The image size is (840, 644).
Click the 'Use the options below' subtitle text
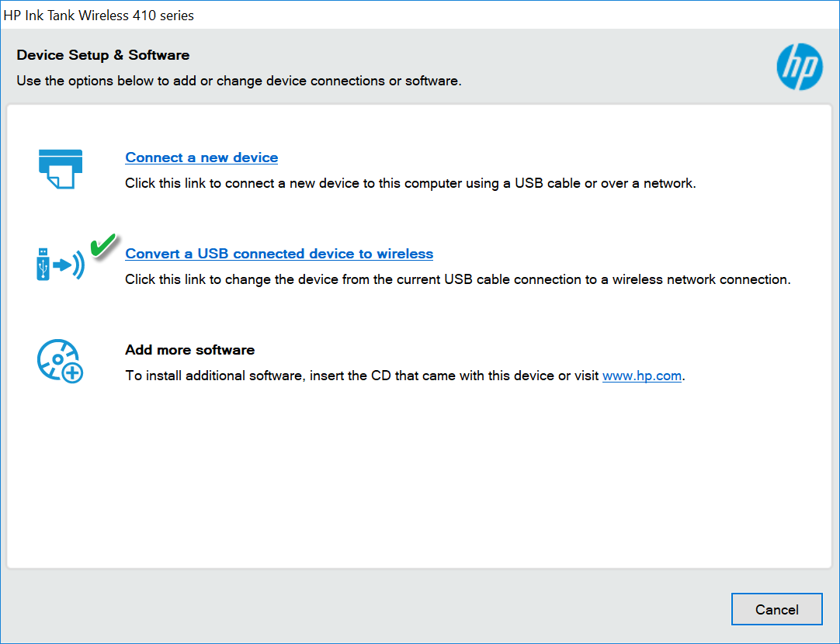tap(239, 81)
